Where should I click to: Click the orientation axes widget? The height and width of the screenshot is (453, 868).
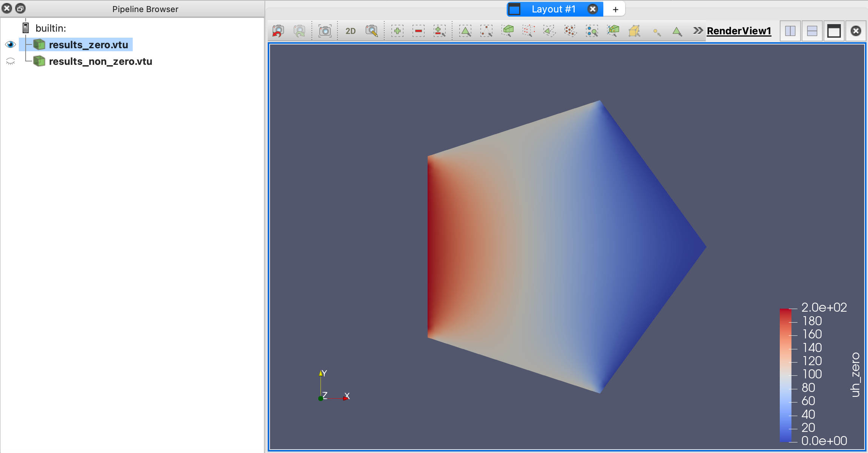pos(334,386)
